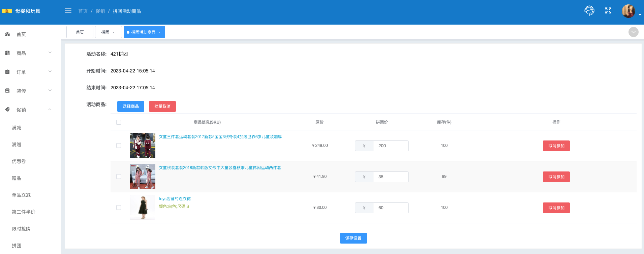Expand the 商品 sidebar menu chevron
The image size is (644, 254).
point(50,53)
